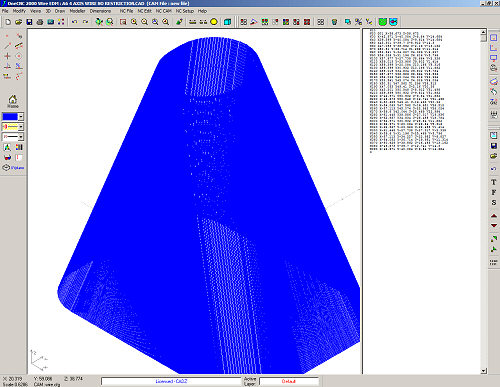Viewport: 500px width, 387px height.
Task: Click the green shield toolbar icon
Action: (383, 22)
